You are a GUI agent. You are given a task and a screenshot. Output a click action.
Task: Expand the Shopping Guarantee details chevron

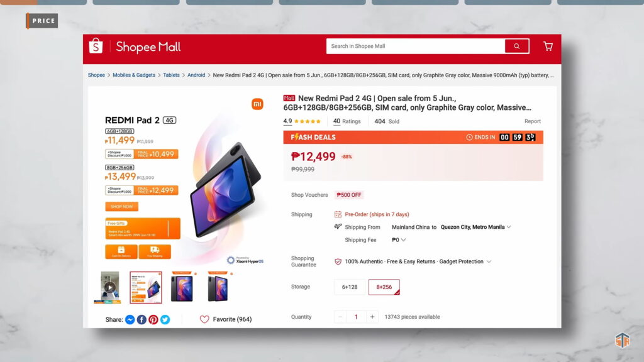pyautogui.click(x=489, y=261)
